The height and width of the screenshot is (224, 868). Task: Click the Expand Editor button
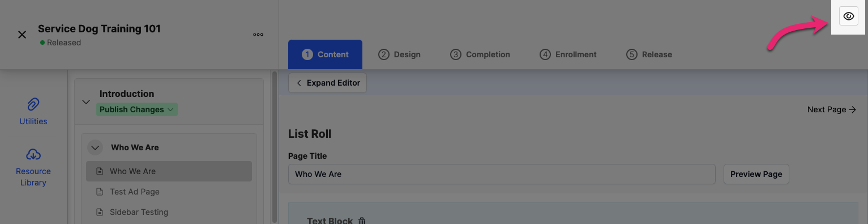[x=328, y=83]
